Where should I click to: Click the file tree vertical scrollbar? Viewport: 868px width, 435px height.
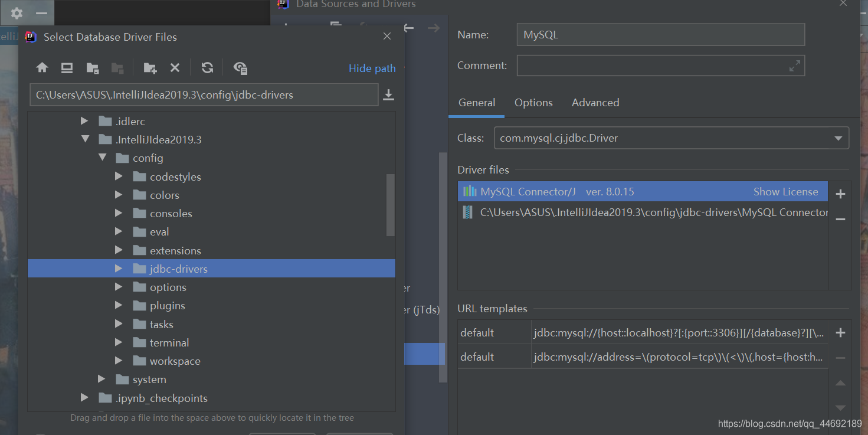pos(390,205)
